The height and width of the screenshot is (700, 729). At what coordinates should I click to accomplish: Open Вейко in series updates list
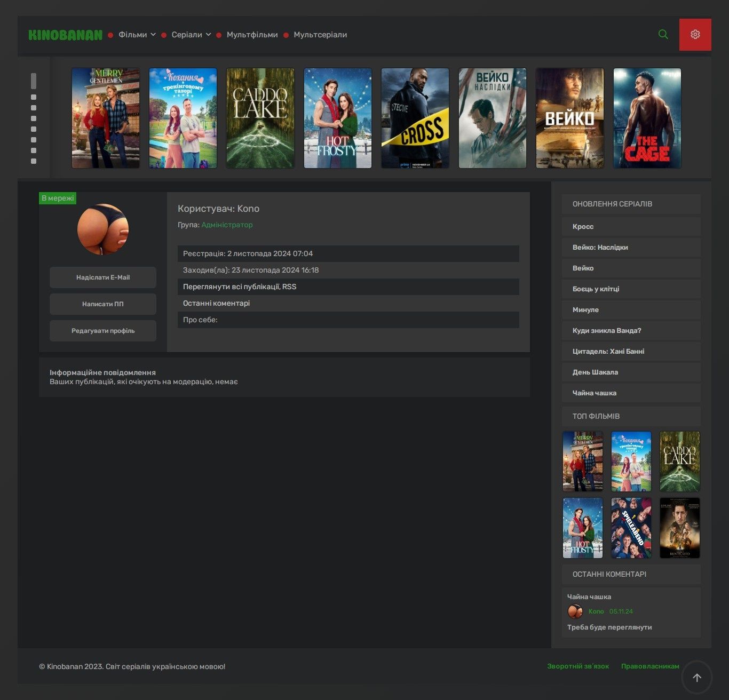pos(631,268)
